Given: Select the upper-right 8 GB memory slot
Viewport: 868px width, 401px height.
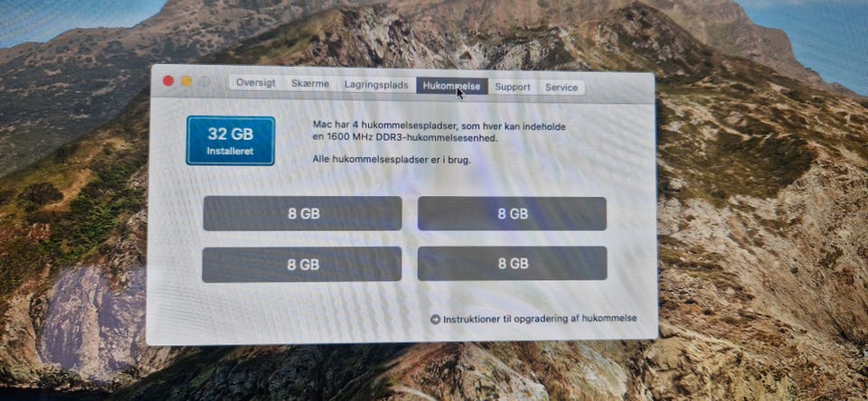Looking at the screenshot, I should tap(512, 213).
